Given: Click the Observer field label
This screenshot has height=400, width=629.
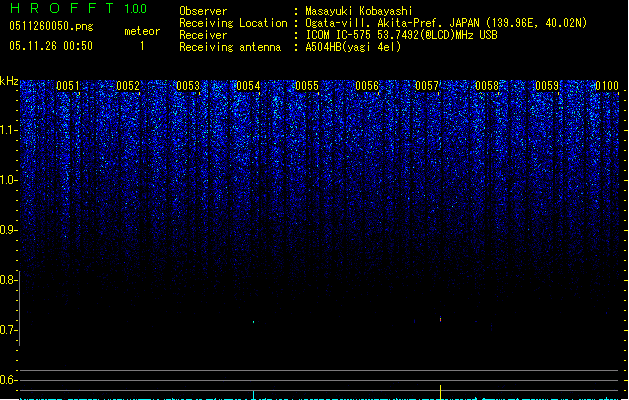Looking at the screenshot, I should coord(203,11).
